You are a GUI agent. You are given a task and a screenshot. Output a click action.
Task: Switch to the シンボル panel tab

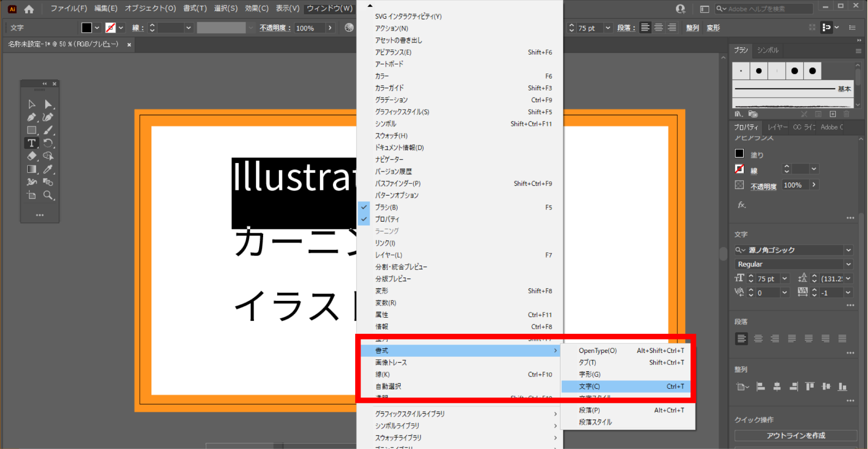[x=768, y=50]
